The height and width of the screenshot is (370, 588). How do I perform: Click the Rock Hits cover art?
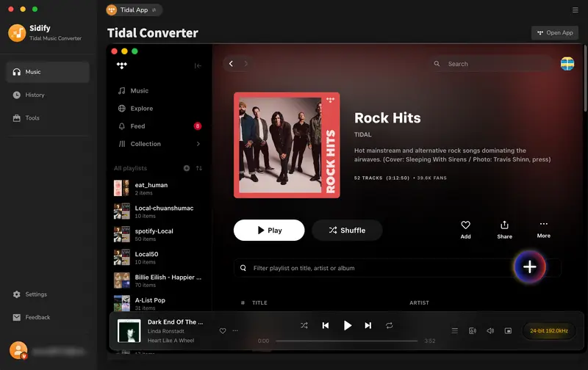(x=287, y=145)
